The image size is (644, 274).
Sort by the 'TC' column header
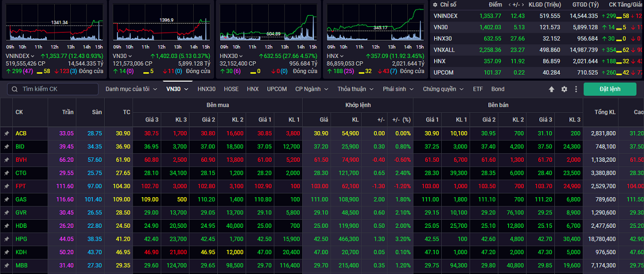click(x=126, y=112)
